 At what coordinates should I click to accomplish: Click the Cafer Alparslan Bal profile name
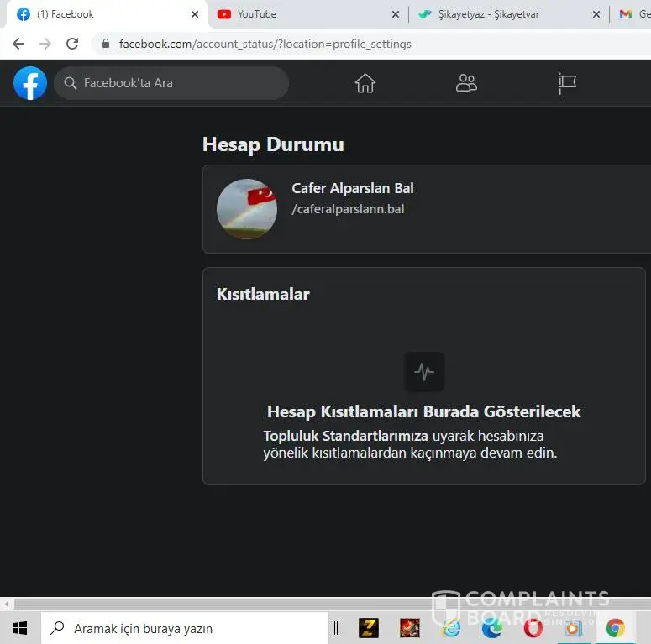click(353, 188)
